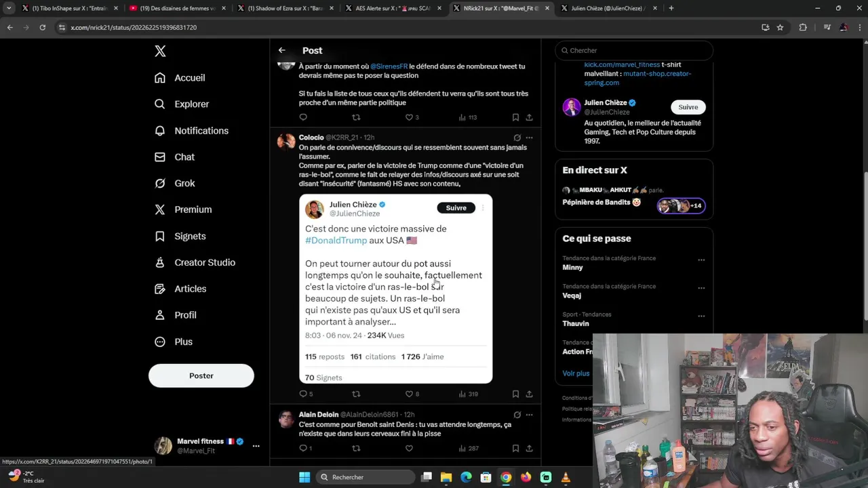Viewport: 868px width, 488px height.
Task: Open Julien Chièze profile in suggestions
Action: pos(606,103)
